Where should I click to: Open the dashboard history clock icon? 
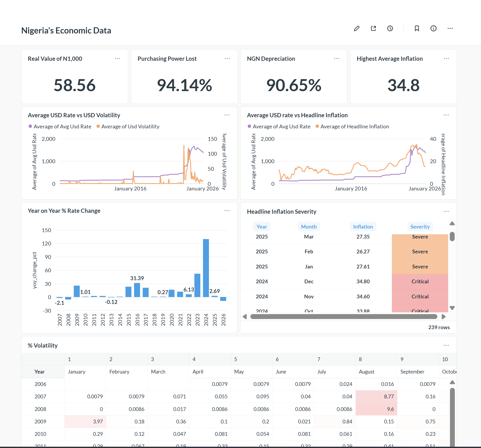click(390, 29)
